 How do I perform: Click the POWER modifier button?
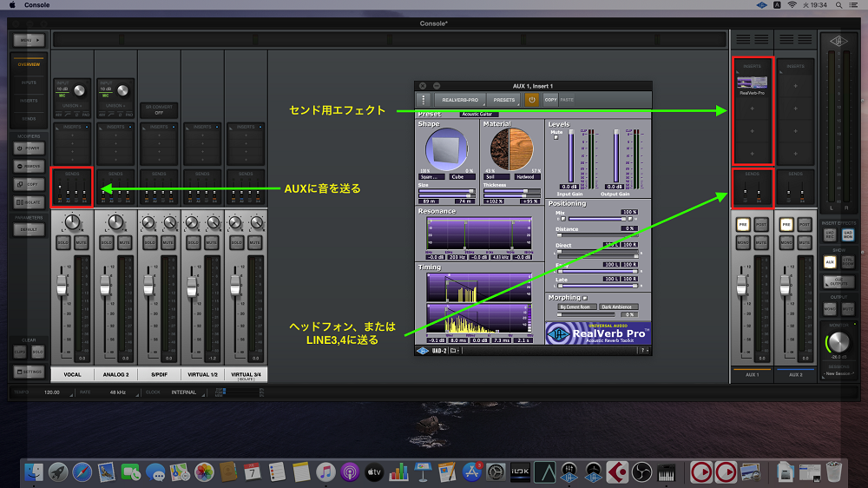point(29,148)
